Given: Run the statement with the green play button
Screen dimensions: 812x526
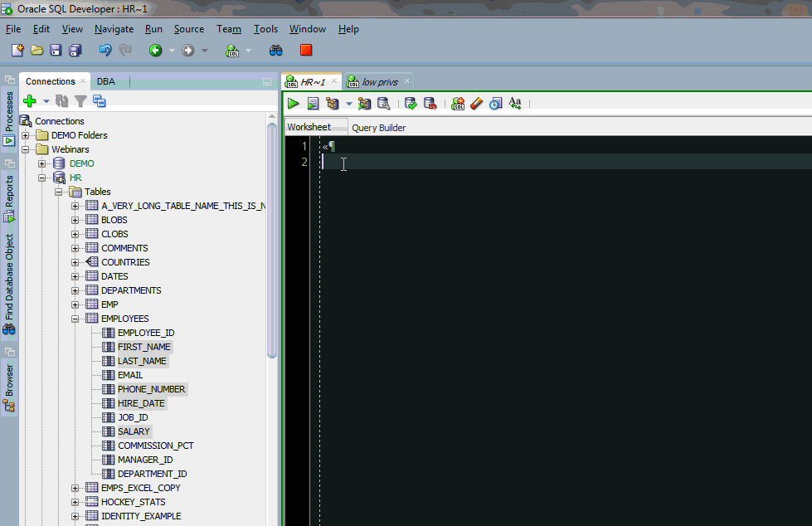Looking at the screenshot, I should point(293,104).
